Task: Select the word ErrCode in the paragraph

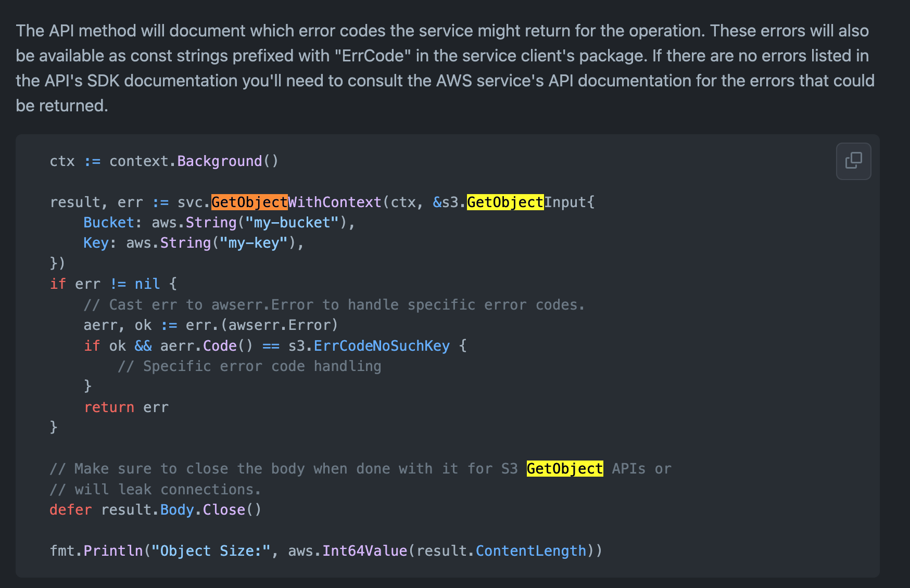Action: [x=373, y=56]
